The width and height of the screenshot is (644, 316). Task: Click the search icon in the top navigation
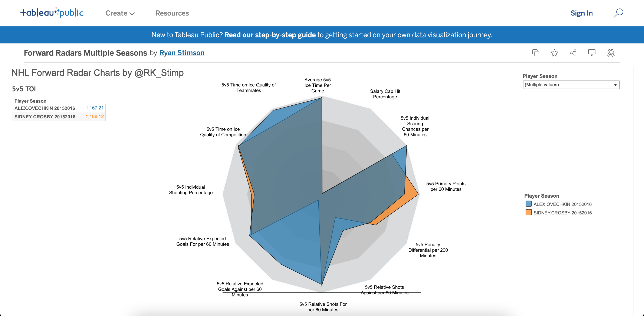coord(618,13)
